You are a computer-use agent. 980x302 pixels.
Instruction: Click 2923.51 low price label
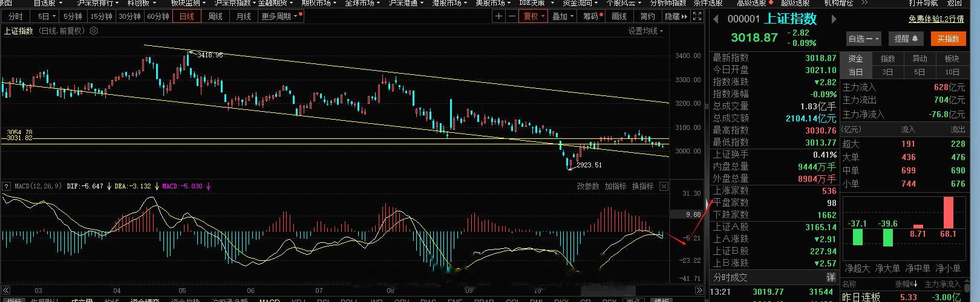589,165
